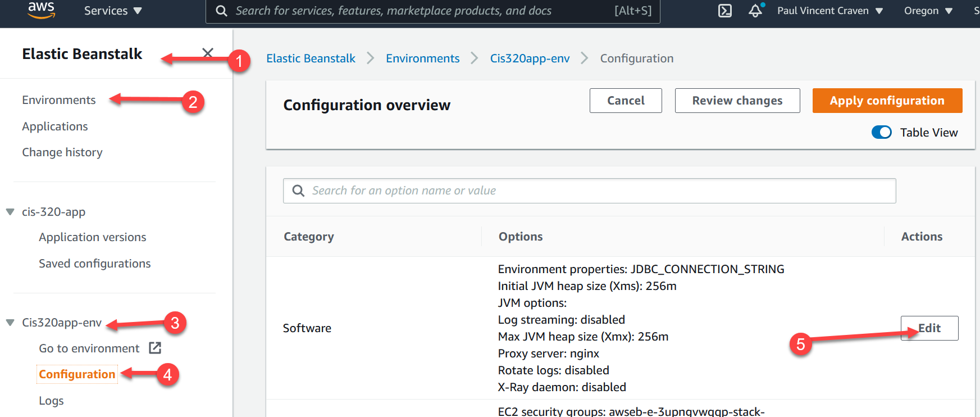980x417 pixels.
Task: Select the Software category cell
Action: click(307, 328)
